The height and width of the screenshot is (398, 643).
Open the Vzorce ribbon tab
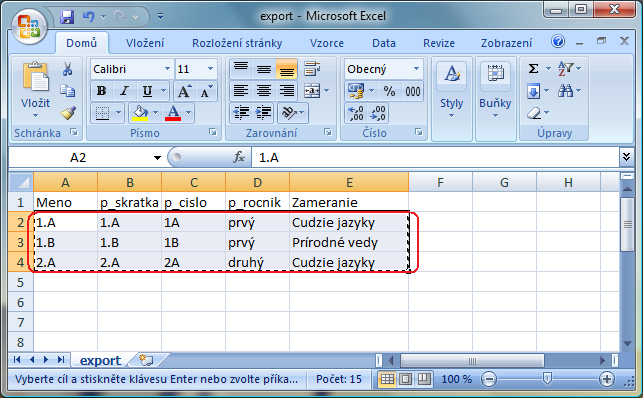(x=327, y=43)
